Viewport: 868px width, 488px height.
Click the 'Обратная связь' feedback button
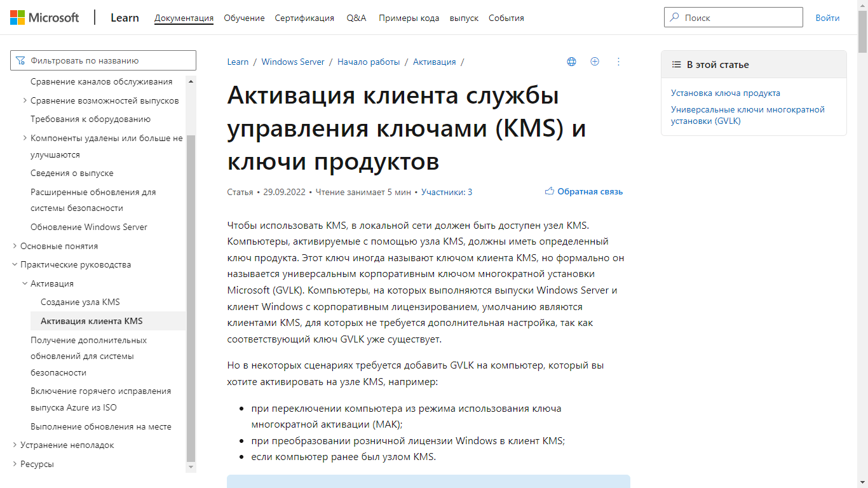coord(584,191)
